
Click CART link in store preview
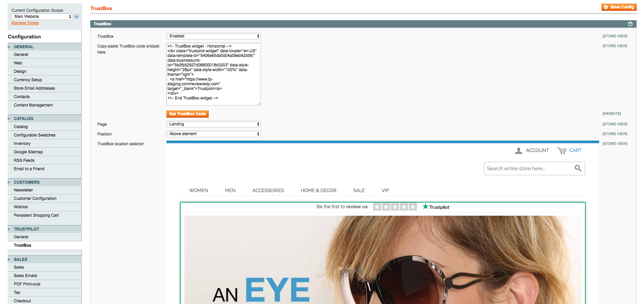[575, 150]
